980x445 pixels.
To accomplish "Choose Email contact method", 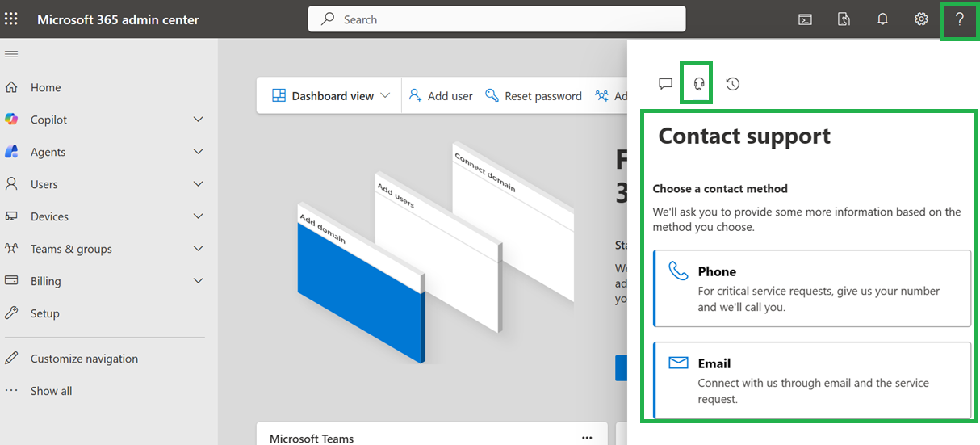I will click(x=812, y=380).
